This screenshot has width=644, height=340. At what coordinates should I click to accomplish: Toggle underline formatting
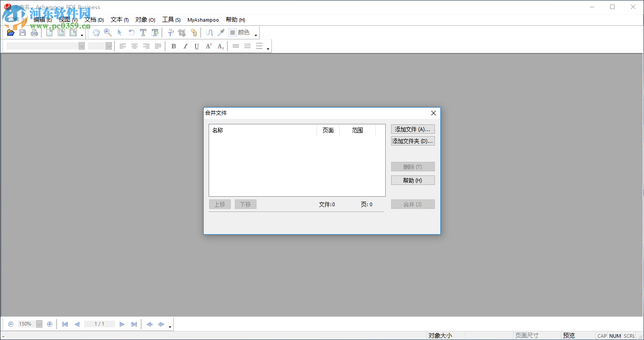196,46
